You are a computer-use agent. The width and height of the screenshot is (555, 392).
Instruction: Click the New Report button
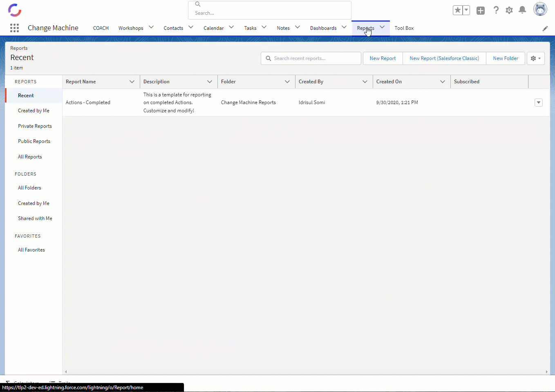(x=383, y=58)
